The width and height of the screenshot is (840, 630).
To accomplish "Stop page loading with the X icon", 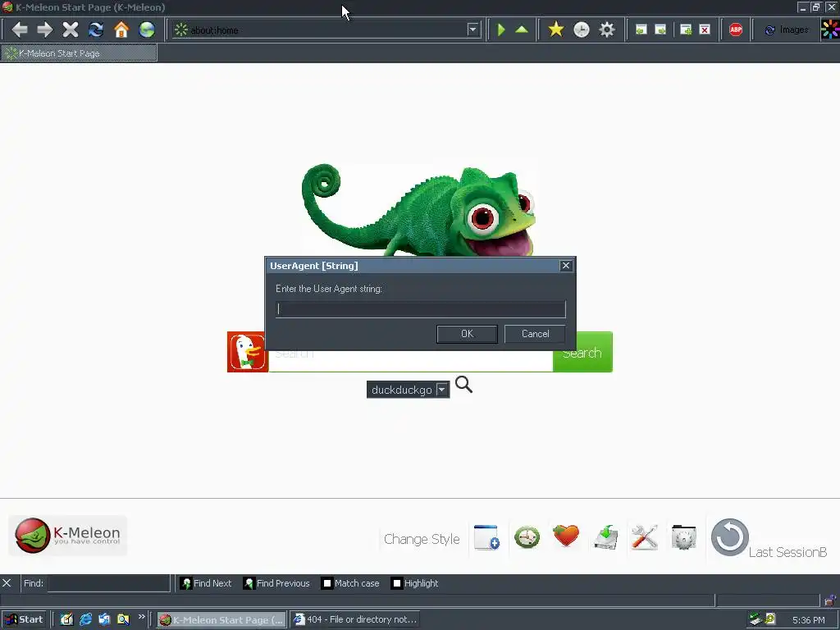I will pos(71,30).
